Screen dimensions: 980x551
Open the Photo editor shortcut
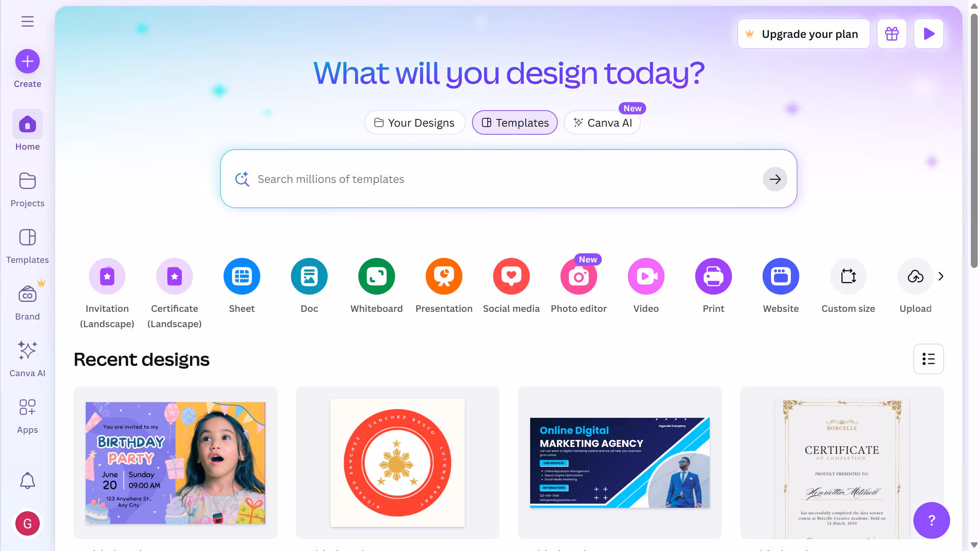579,276
